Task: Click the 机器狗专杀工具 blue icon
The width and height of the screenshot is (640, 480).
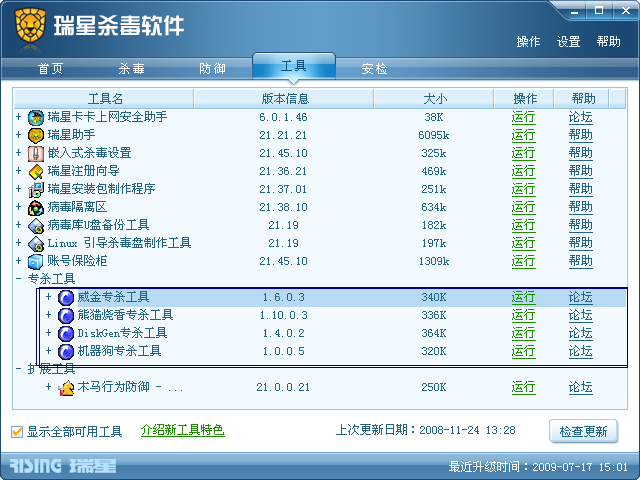Action: 66,351
